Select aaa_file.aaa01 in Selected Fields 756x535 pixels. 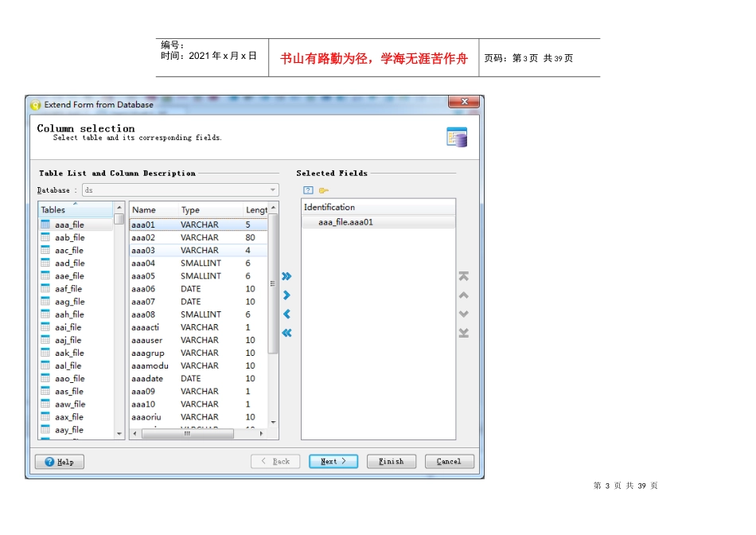click(x=378, y=222)
